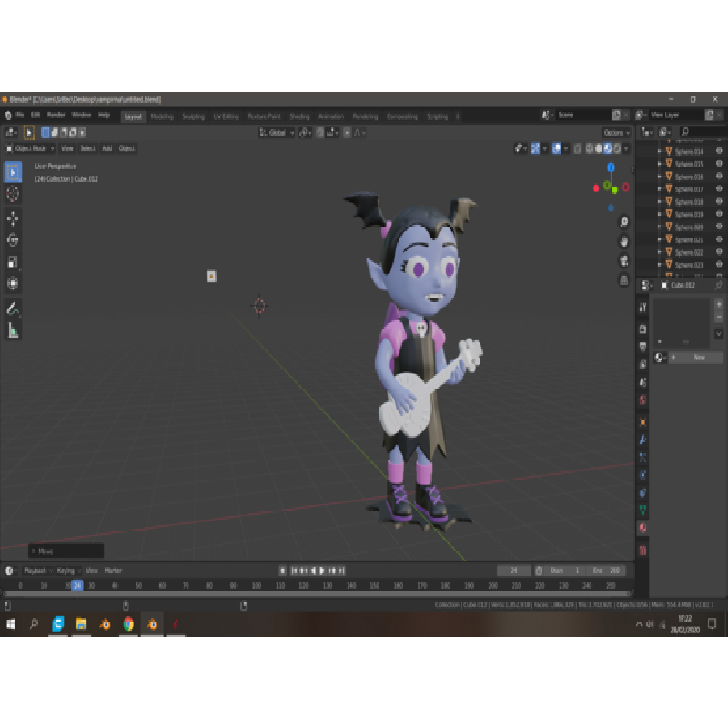Toggle the camera view icon
The width and height of the screenshot is (728, 728).
tap(624, 260)
